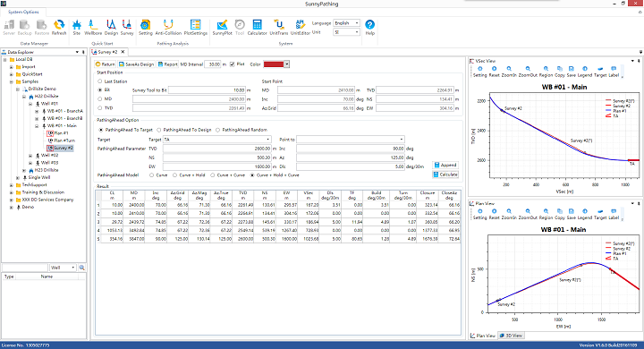Open the Design quick start tool
This screenshot has height=349, width=644.
click(x=111, y=27)
